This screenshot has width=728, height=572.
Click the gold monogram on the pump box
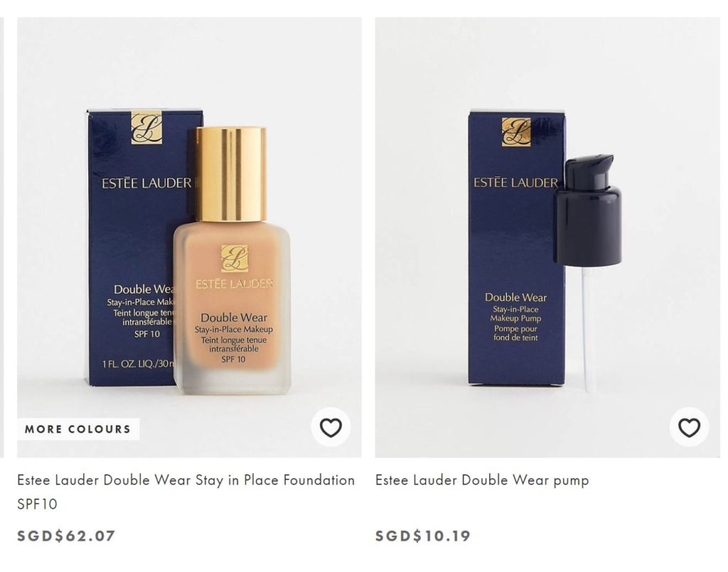[x=516, y=132]
